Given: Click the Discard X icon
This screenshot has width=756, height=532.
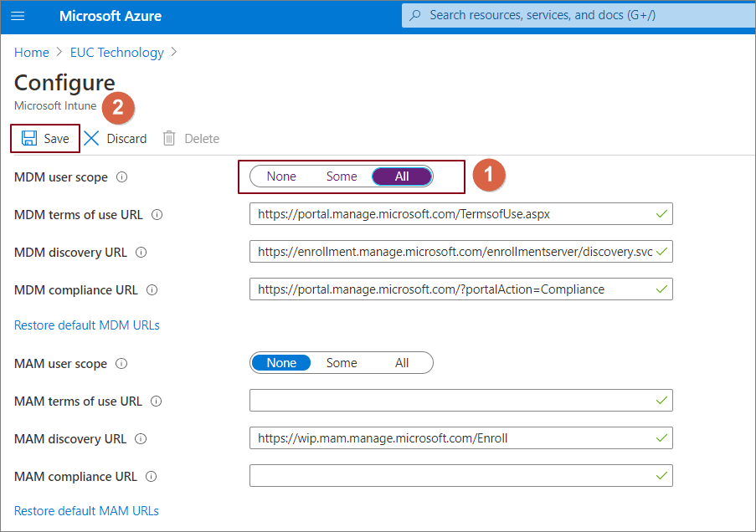Looking at the screenshot, I should [91, 138].
